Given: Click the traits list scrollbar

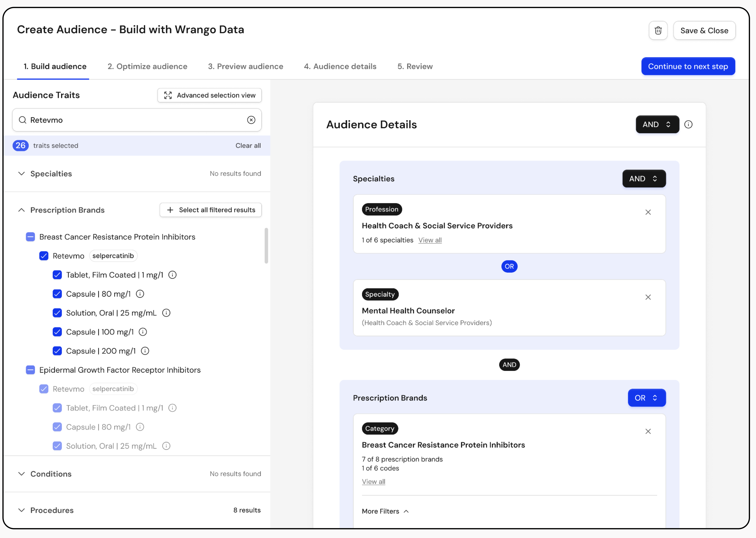Looking at the screenshot, I should click(266, 246).
